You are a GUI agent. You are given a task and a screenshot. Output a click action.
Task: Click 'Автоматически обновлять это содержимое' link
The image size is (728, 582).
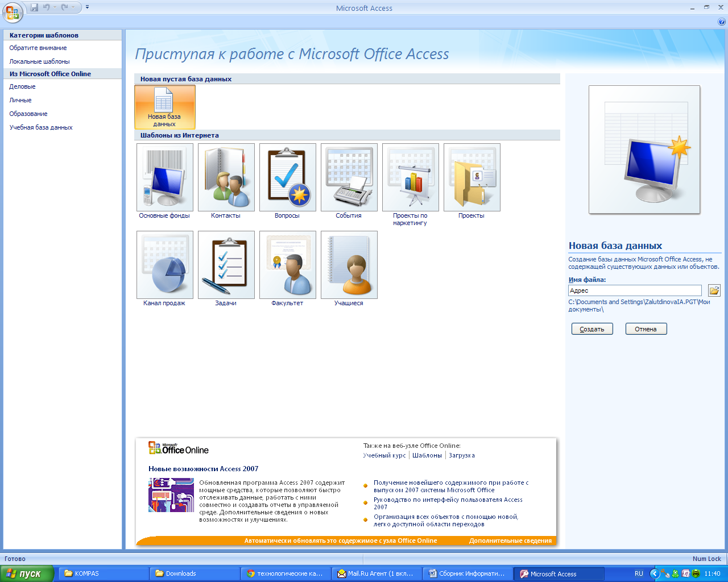[341, 541]
